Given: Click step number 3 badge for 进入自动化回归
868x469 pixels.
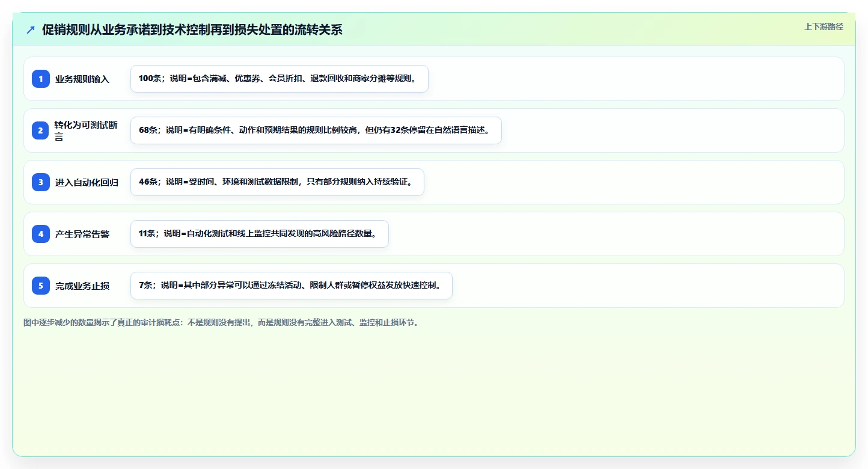Looking at the screenshot, I should pos(41,182).
